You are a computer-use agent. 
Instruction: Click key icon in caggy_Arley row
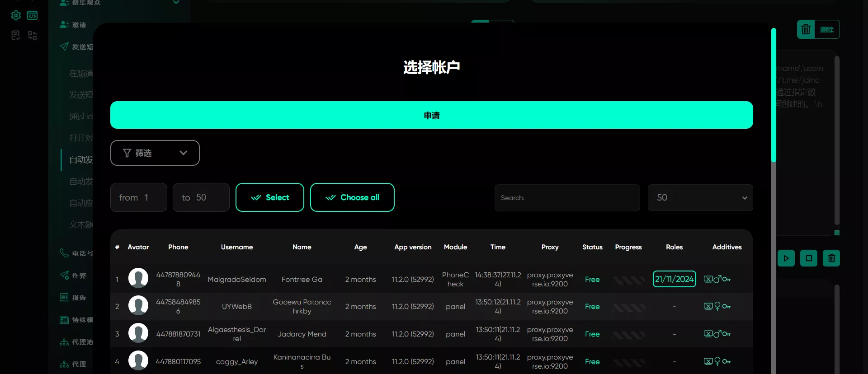pos(726,362)
